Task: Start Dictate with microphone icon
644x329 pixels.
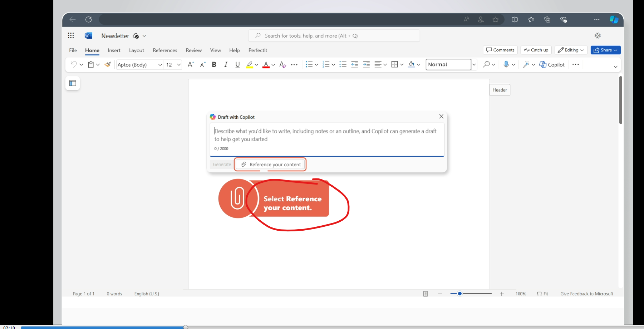Action: pos(506,64)
